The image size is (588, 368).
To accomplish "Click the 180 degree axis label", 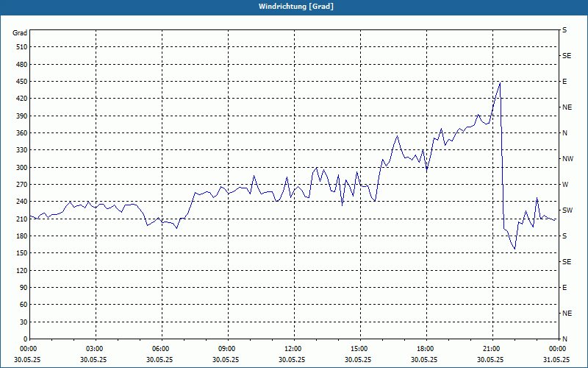I will (22, 236).
